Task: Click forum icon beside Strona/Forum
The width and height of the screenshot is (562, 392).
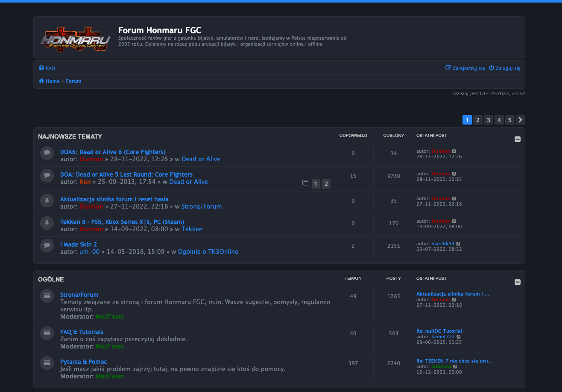Action: click(x=47, y=296)
